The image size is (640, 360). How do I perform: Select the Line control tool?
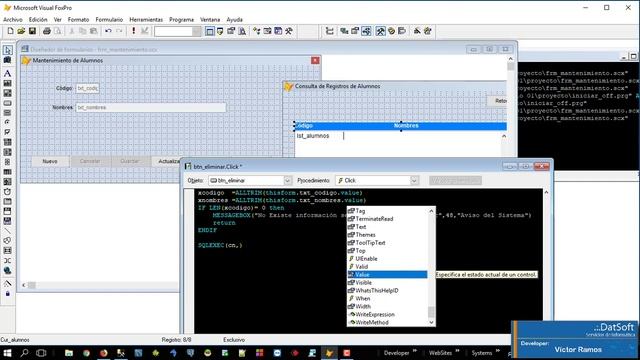pyautogui.click(x=7, y=231)
